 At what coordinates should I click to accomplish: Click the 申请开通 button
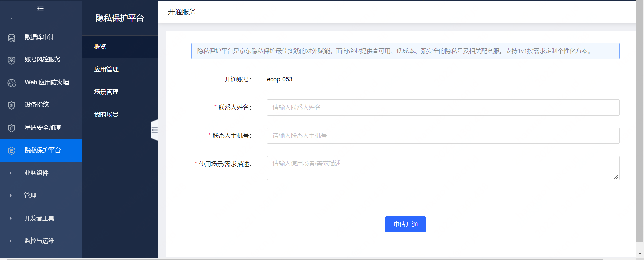(x=405, y=224)
